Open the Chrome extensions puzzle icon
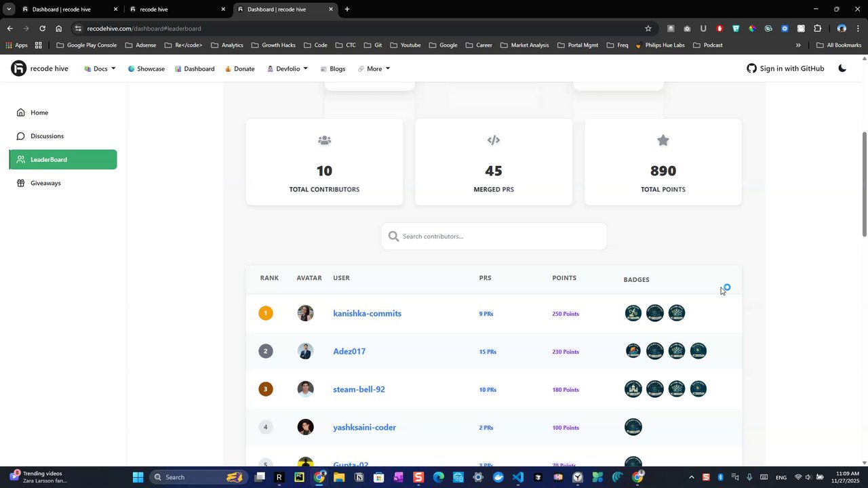The height and width of the screenshot is (488, 868). point(817,28)
